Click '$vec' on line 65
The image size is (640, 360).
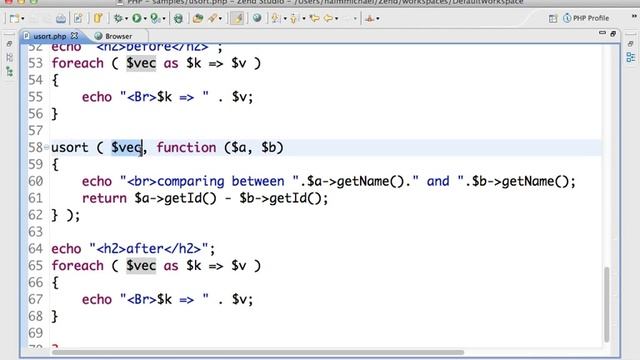[x=141, y=266]
